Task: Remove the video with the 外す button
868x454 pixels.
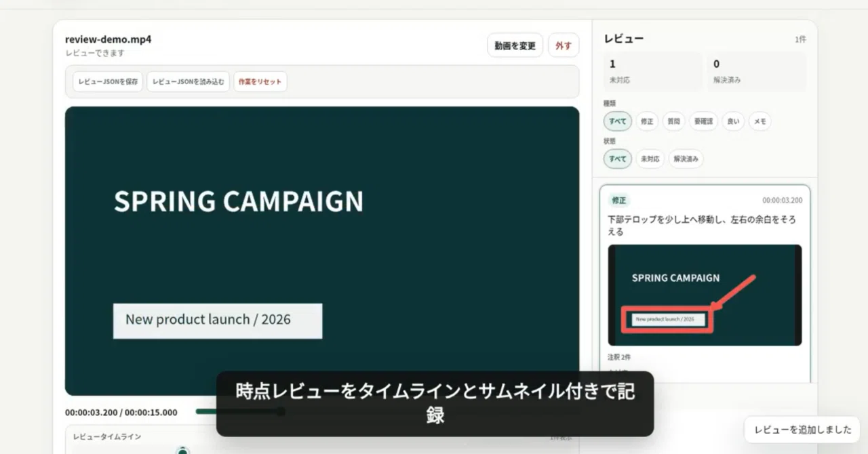Action: [564, 45]
